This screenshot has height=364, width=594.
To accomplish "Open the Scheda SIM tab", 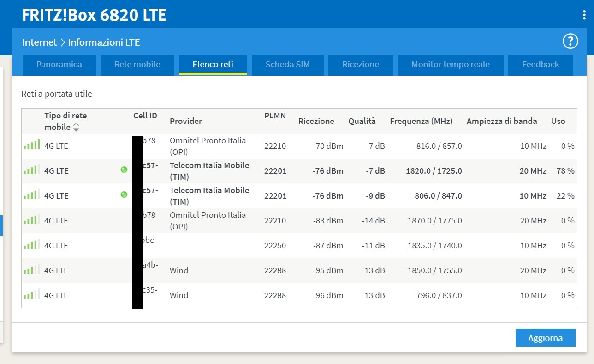I will [288, 65].
